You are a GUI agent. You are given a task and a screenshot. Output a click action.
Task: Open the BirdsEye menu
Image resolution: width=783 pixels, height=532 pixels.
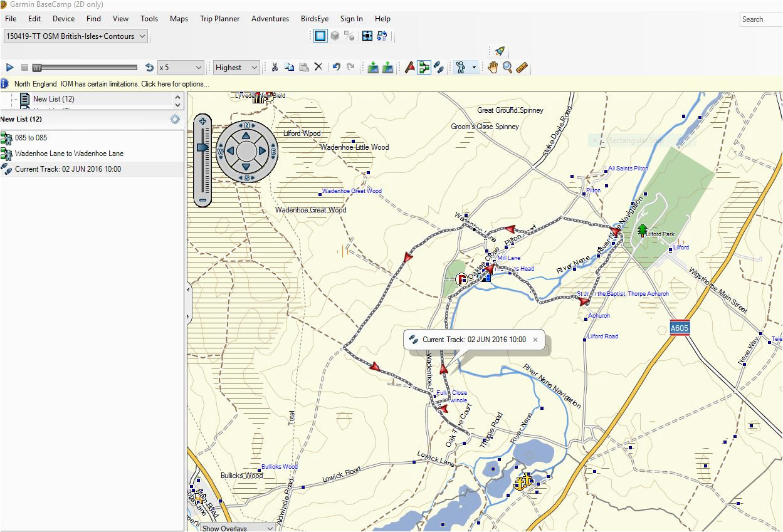click(x=315, y=19)
